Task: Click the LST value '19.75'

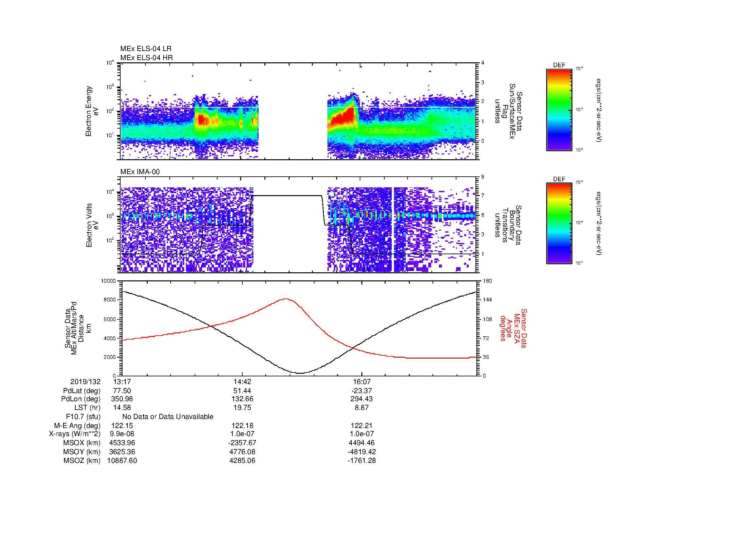Action: coord(242,408)
